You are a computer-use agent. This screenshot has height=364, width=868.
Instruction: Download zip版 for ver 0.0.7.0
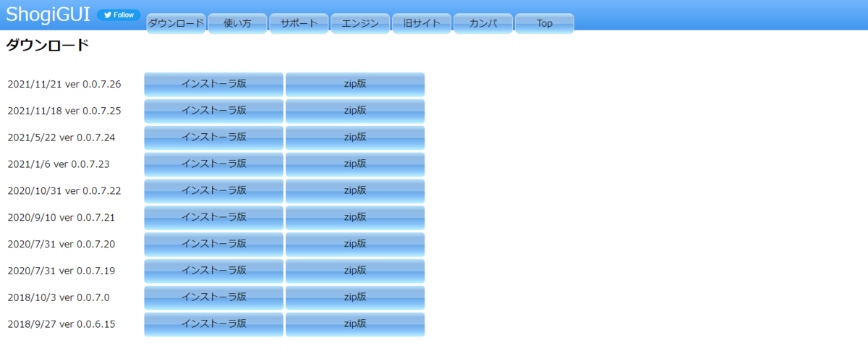[355, 297]
